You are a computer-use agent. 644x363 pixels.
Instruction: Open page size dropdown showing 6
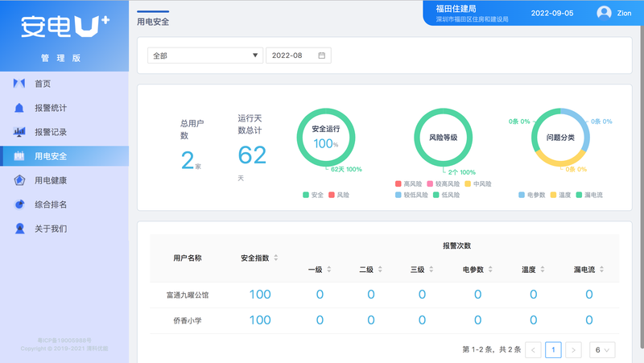point(602,350)
